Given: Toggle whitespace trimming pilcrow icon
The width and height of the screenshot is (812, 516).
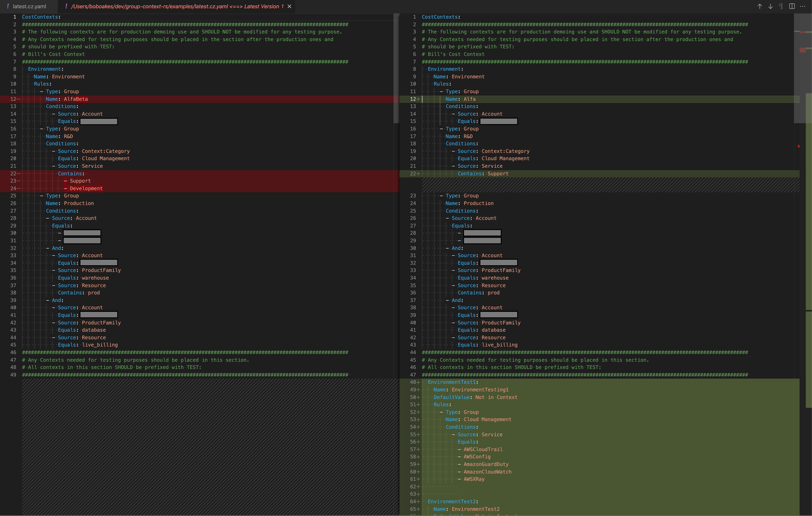Looking at the screenshot, I should pyautogui.click(x=781, y=6).
